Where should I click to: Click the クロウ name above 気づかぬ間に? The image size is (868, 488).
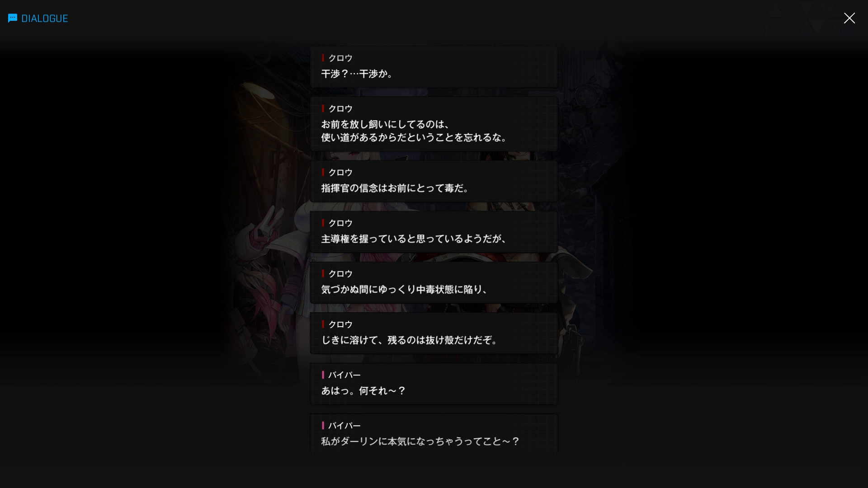(x=340, y=273)
